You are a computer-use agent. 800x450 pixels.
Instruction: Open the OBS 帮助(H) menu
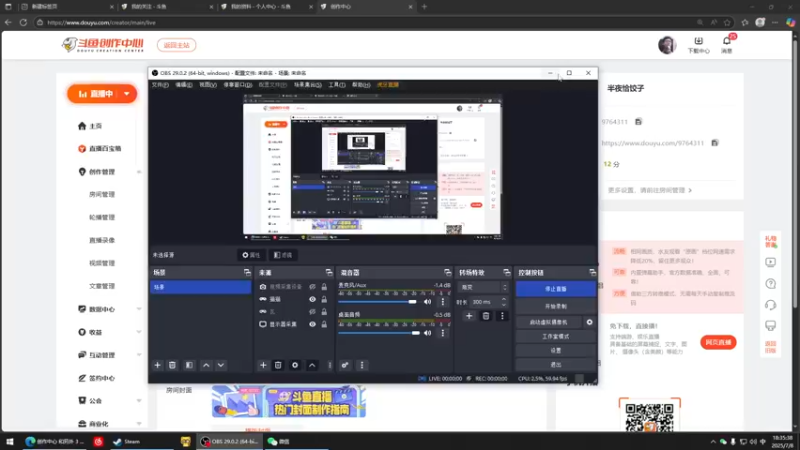[361, 85]
